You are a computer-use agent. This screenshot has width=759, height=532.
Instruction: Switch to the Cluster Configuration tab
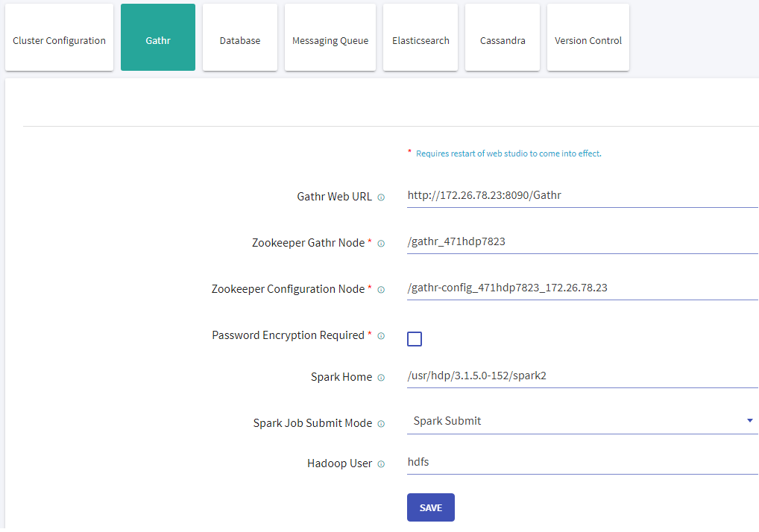pos(60,40)
